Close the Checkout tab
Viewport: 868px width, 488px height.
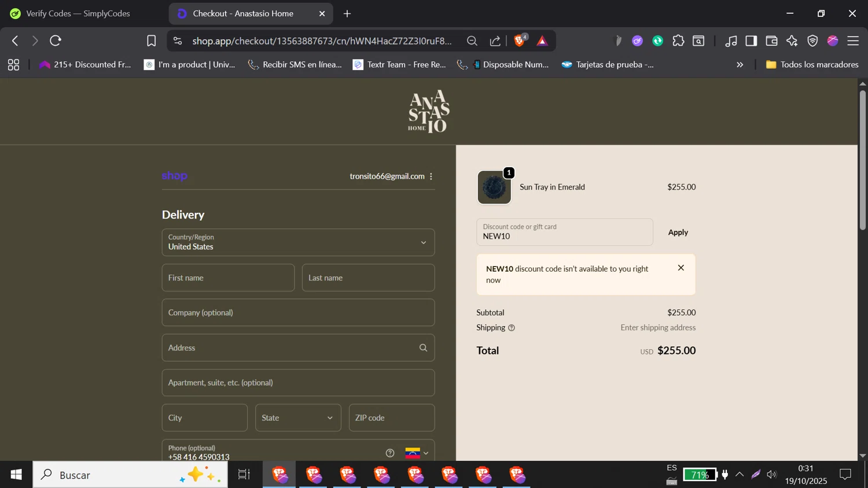pos(322,13)
